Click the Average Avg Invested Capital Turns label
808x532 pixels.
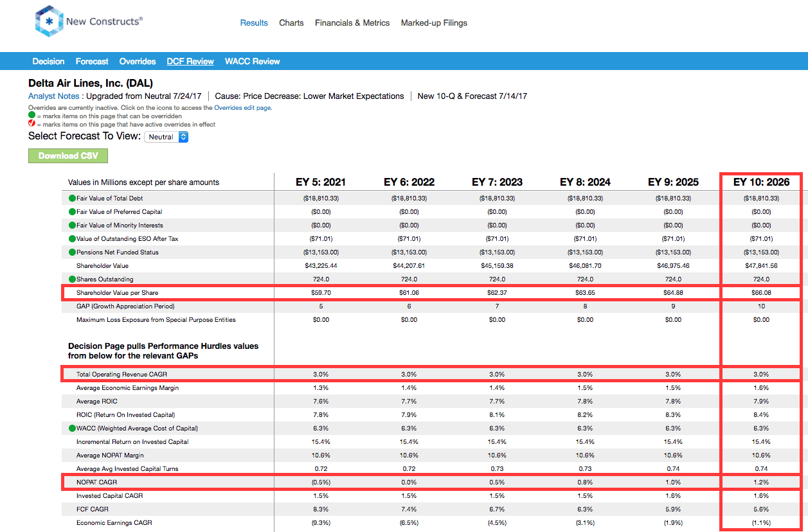129,468
